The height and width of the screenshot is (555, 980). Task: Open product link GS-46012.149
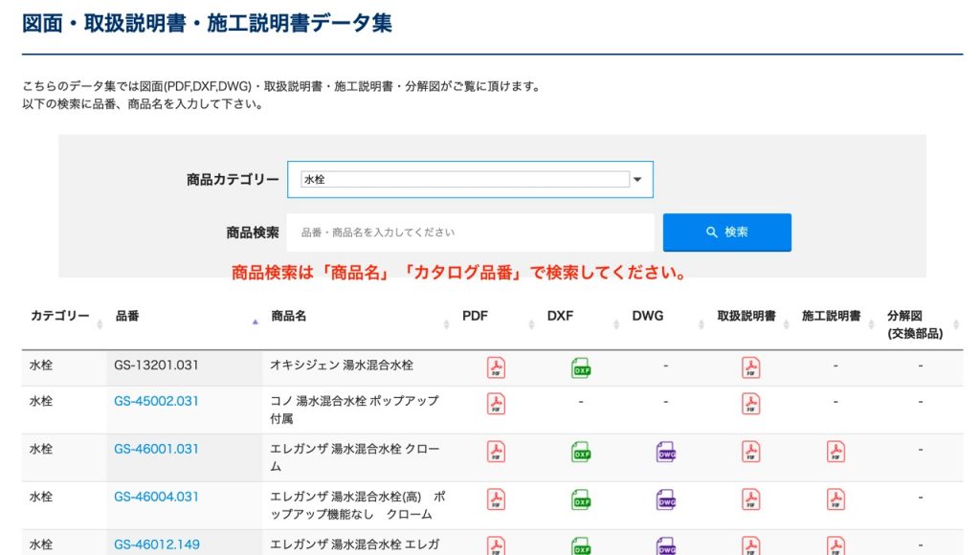pos(156,544)
